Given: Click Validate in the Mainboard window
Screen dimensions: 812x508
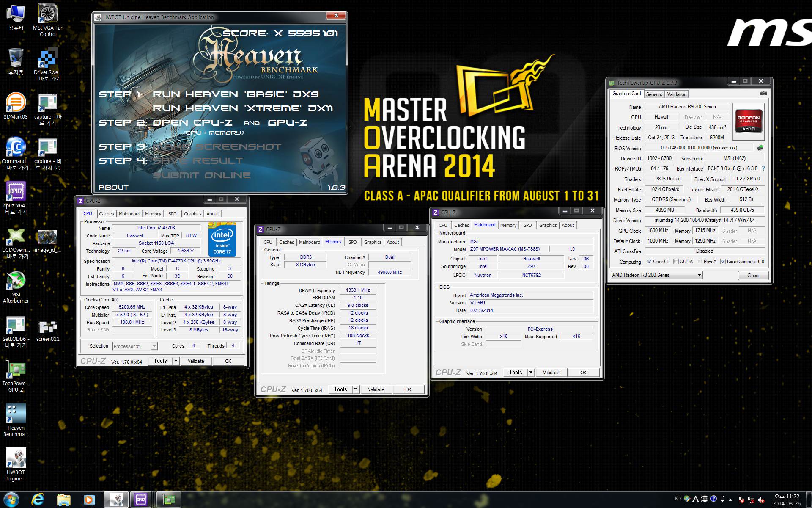Looking at the screenshot, I should (551, 373).
